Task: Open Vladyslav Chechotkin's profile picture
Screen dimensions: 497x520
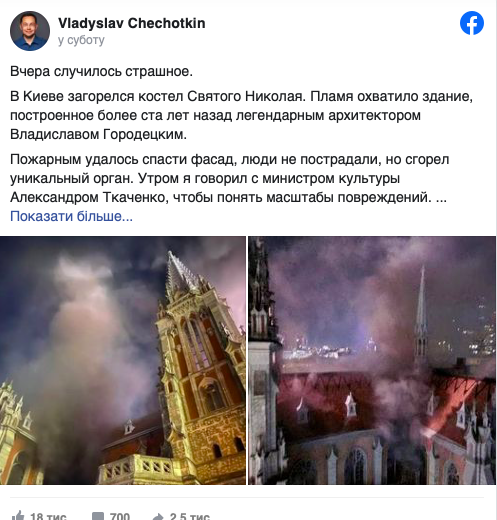Action: [30, 31]
